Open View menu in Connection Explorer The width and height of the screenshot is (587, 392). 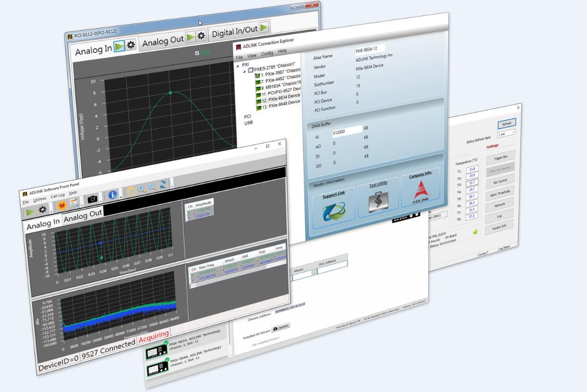(252, 55)
